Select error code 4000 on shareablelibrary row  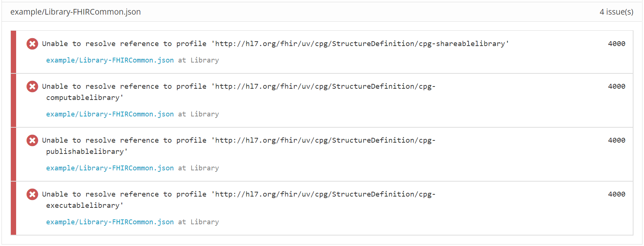(x=617, y=44)
